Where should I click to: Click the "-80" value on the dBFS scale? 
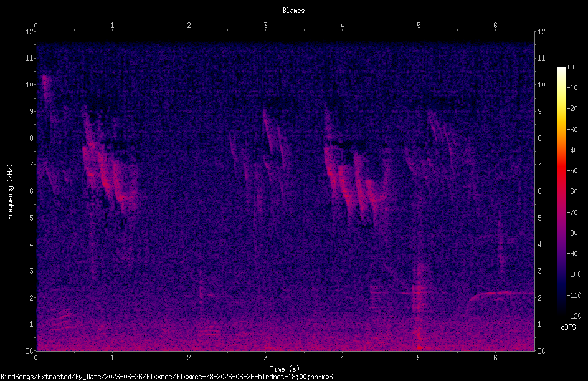(x=572, y=233)
